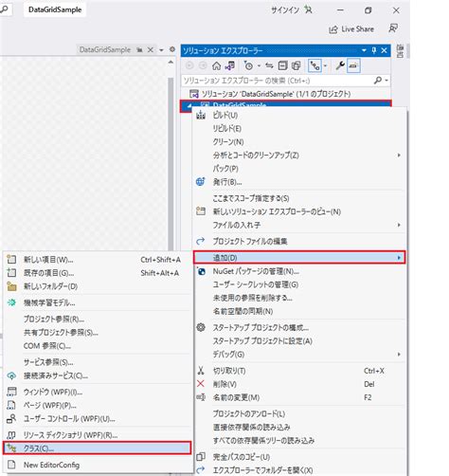449x476 pixels.
Task: Click the DataGridSample title label
Action: (x=55, y=9)
